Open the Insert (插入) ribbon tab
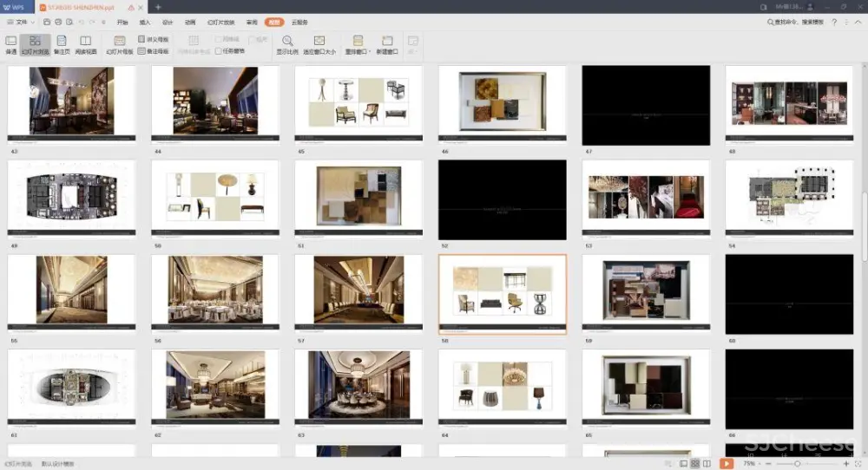 pos(145,22)
